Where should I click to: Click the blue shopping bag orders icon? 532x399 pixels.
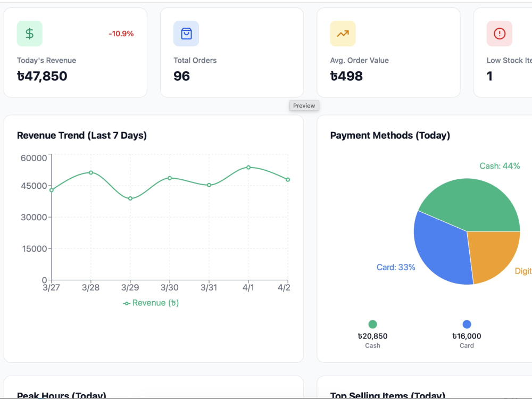[186, 34]
